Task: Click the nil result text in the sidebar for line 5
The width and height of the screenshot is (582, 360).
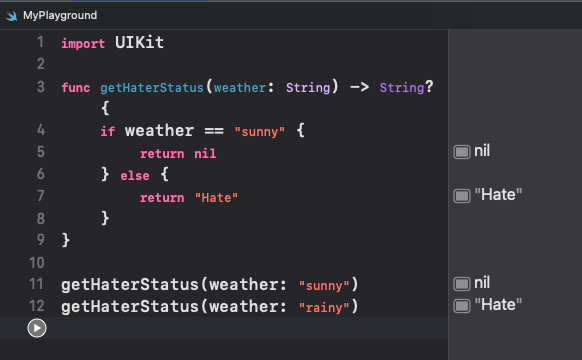Action: 482,151
